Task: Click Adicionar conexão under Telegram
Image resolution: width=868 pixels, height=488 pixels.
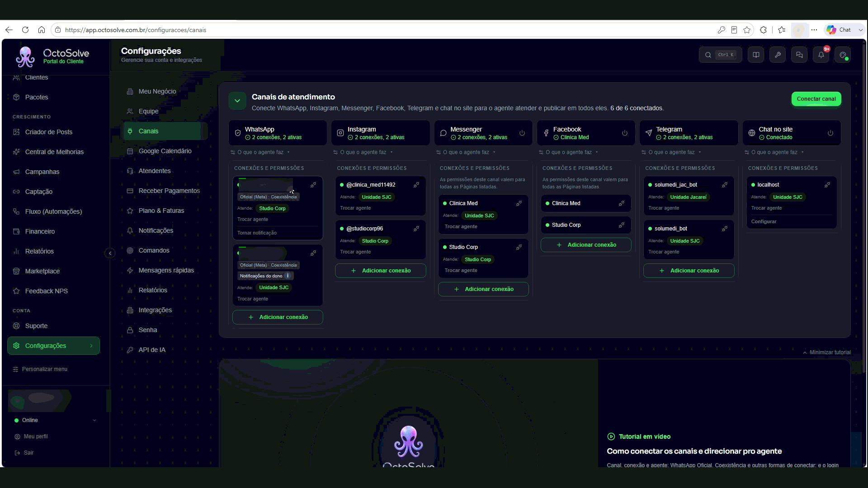Action: 689,271
